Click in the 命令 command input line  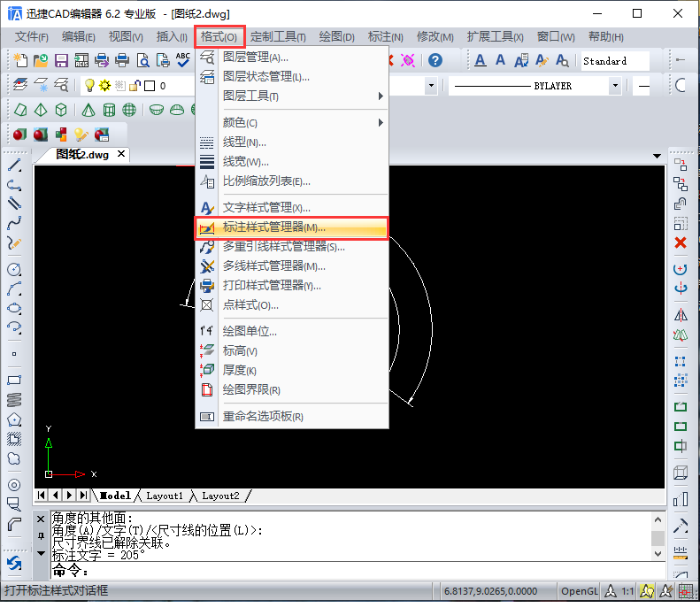point(357,570)
